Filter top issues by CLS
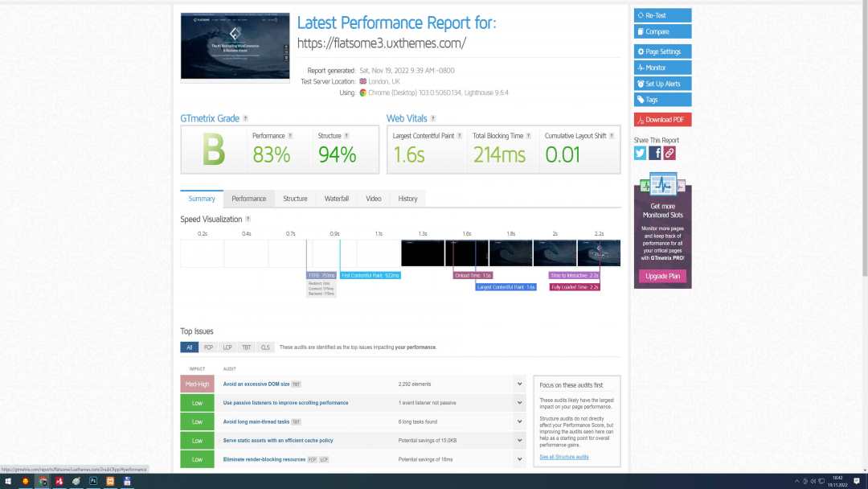The image size is (868, 489). [x=265, y=347]
